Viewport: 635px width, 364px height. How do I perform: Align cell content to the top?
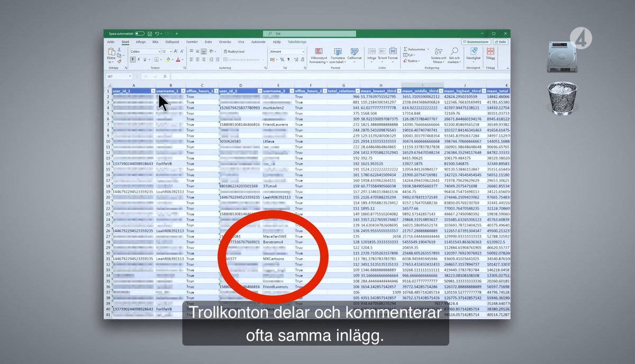click(x=191, y=51)
